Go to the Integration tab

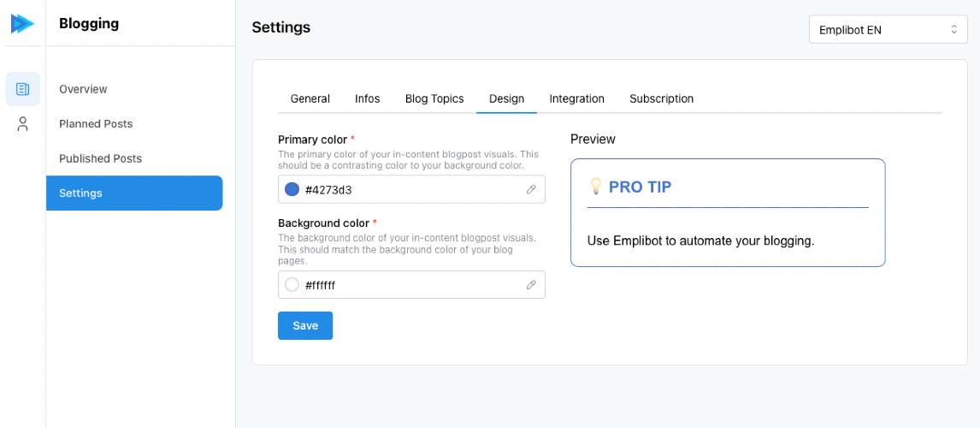[x=577, y=98]
